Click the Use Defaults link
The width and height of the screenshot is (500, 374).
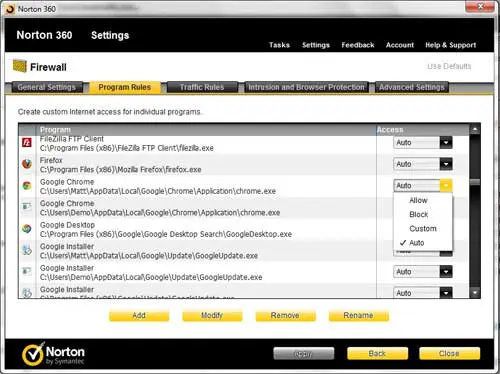pos(449,66)
